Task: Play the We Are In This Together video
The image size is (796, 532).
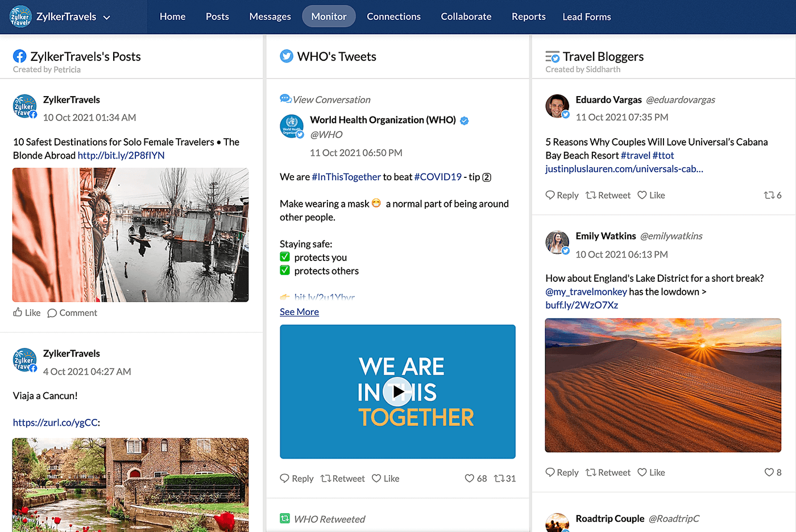Action: pyautogui.click(x=397, y=392)
